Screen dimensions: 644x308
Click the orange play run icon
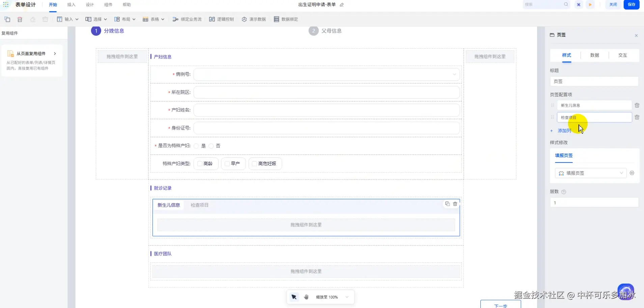(590, 5)
